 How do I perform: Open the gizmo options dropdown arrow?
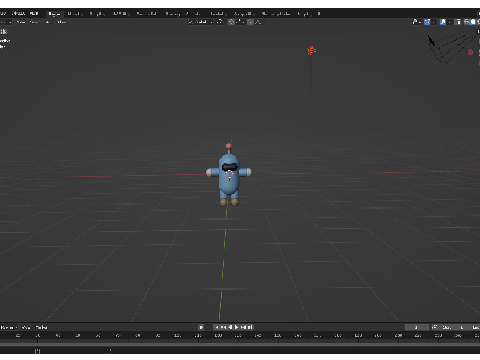click(433, 22)
